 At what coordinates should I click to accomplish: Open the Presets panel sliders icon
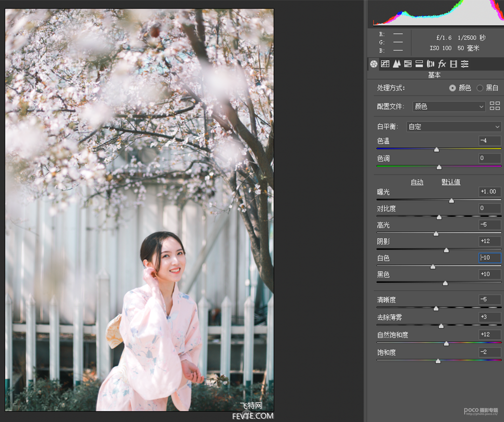point(465,64)
